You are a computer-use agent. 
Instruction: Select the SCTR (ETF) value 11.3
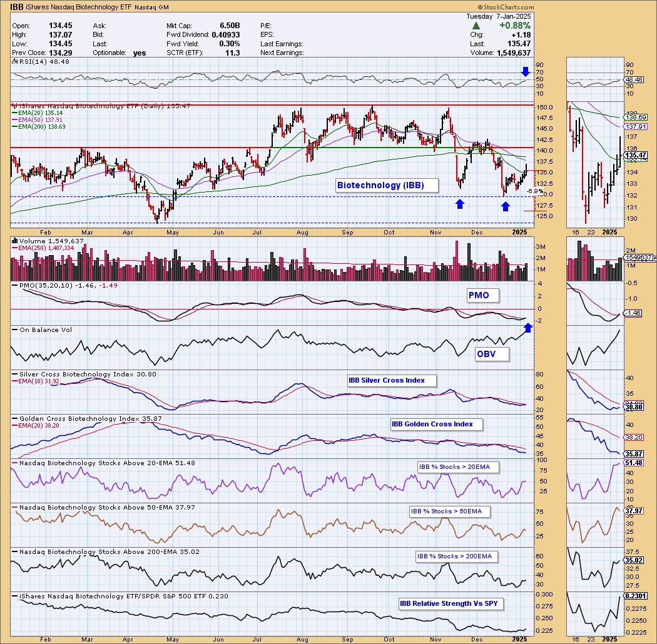tap(233, 53)
